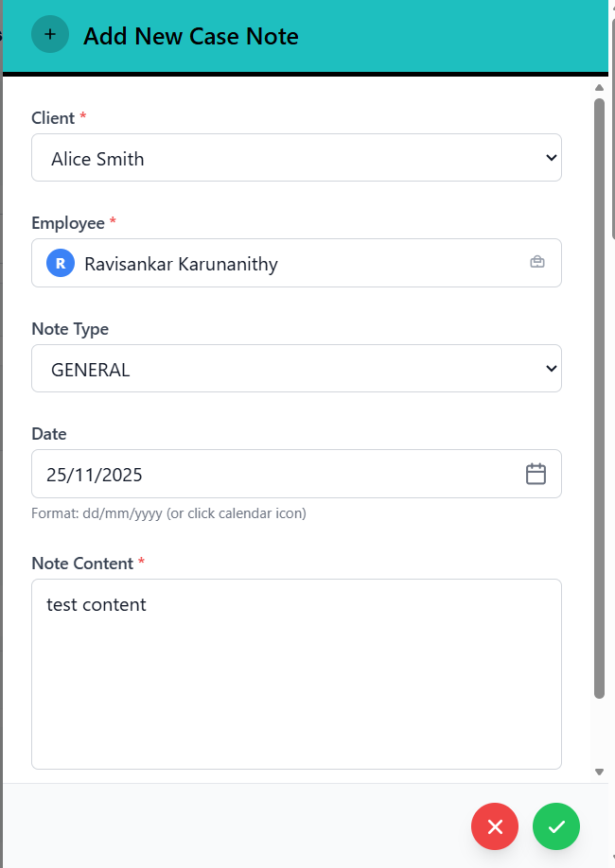Click the date format hint text
This screenshot has height=868, width=615.
pyautogui.click(x=168, y=514)
